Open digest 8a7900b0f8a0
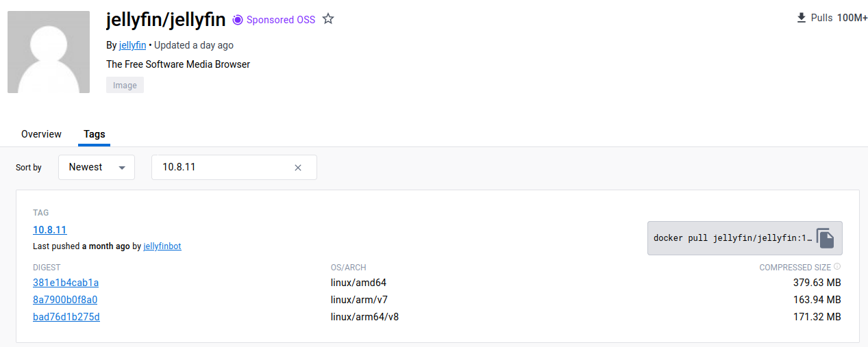 pos(65,299)
